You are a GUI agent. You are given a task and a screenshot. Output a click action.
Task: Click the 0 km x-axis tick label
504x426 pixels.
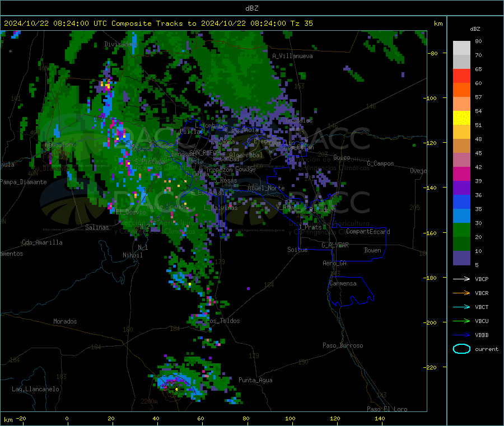pyautogui.click(x=67, y=419)
